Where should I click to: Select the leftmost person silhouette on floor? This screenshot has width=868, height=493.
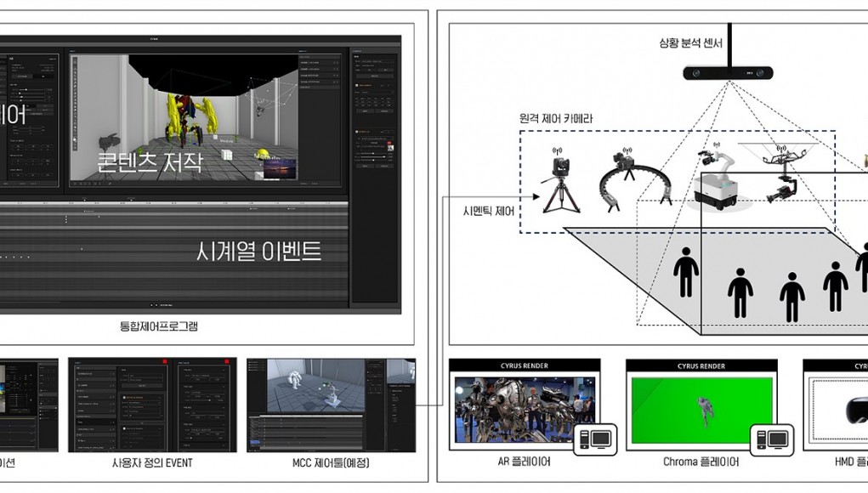(x=686, y=273)
